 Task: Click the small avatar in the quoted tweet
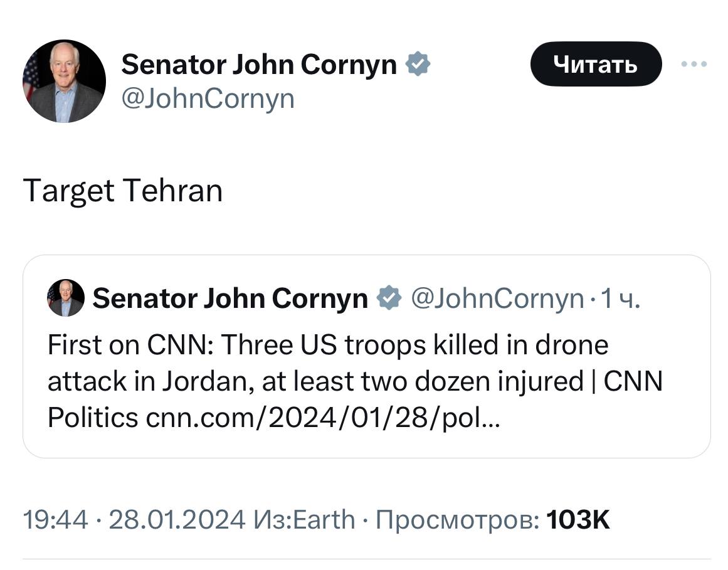tap(66, 298)
